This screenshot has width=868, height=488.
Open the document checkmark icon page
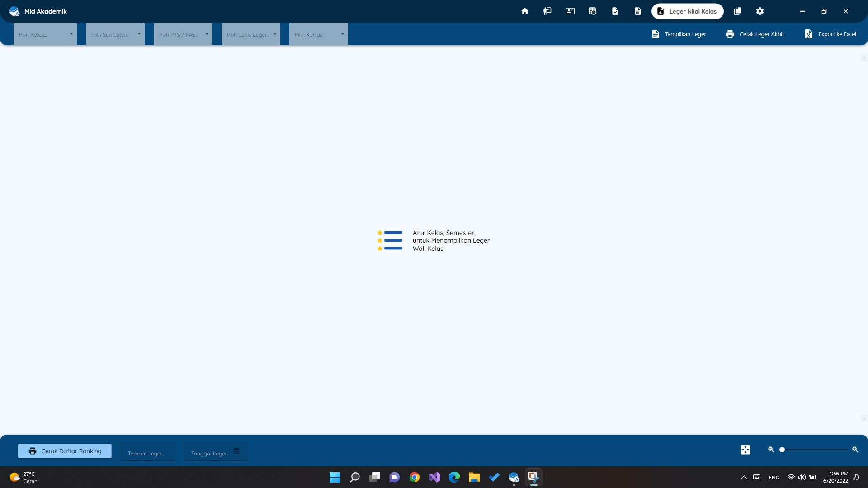pos(615,11)
